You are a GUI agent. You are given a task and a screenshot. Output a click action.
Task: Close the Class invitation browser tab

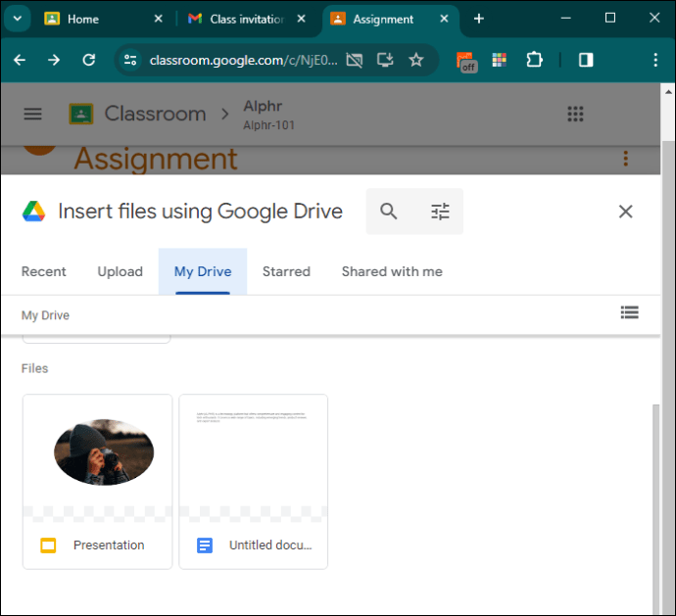point(302,19)
